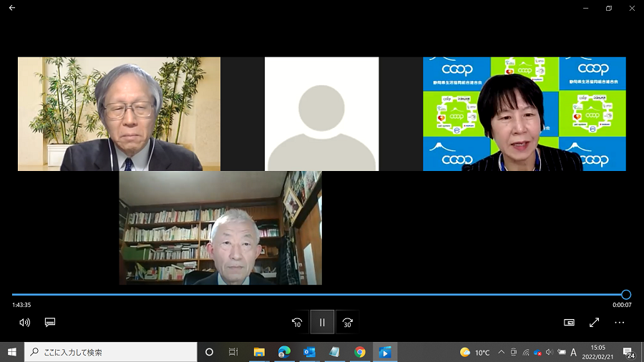This screenshot has width=644, height=362.
Task: Open the Windows Start menu
Action: [x=12, y=352]
